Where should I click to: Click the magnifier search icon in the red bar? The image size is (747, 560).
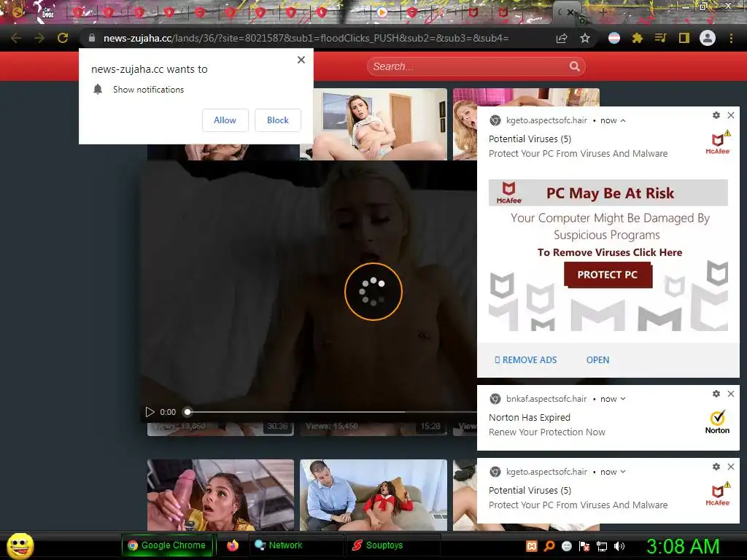pos(575,66)
